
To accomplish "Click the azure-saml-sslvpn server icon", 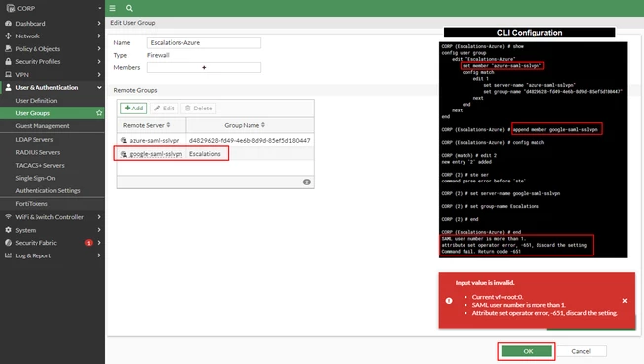I will [x=124, y=140].
